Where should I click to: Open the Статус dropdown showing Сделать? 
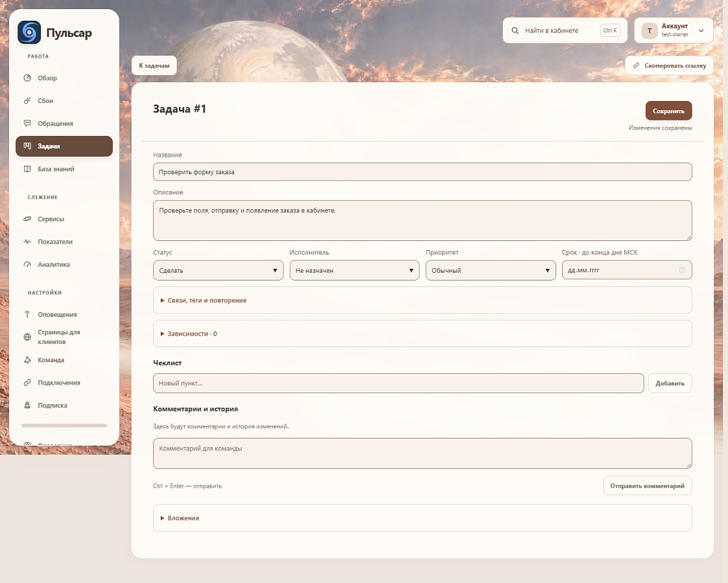(x=218, y=270)
